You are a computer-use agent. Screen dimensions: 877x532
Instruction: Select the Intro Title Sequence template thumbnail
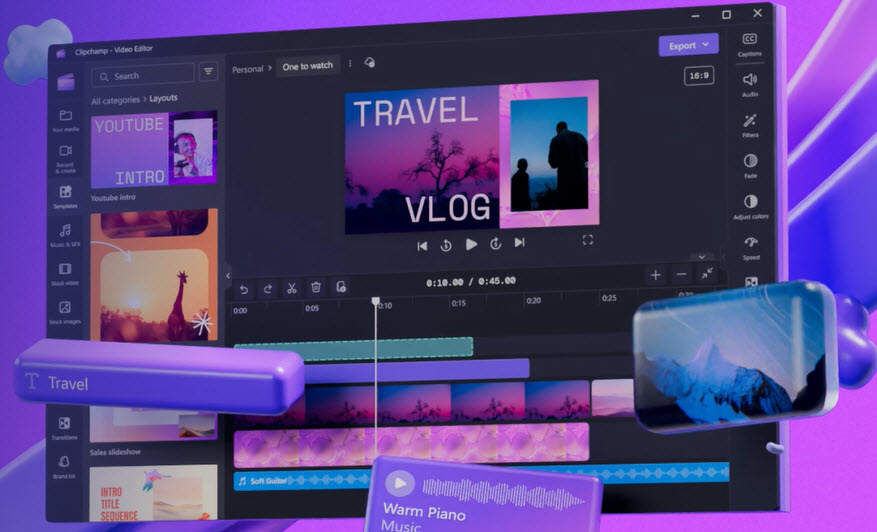point(153,493)
